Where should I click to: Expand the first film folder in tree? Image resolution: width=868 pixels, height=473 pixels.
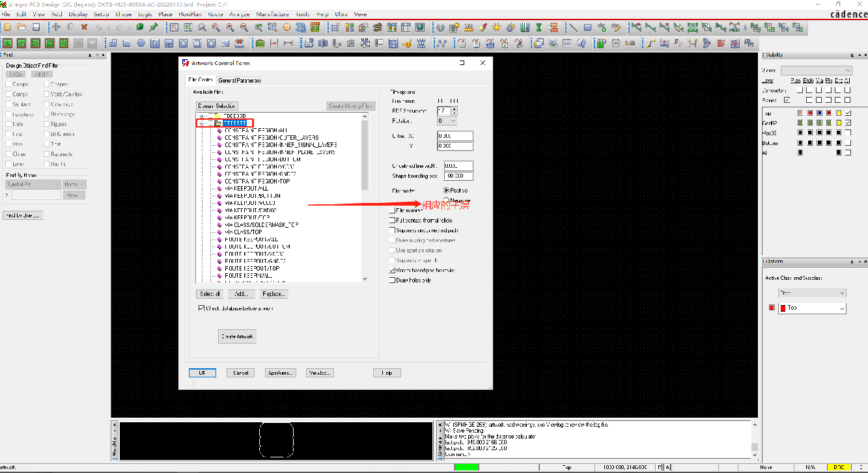[x=203, y=116]
